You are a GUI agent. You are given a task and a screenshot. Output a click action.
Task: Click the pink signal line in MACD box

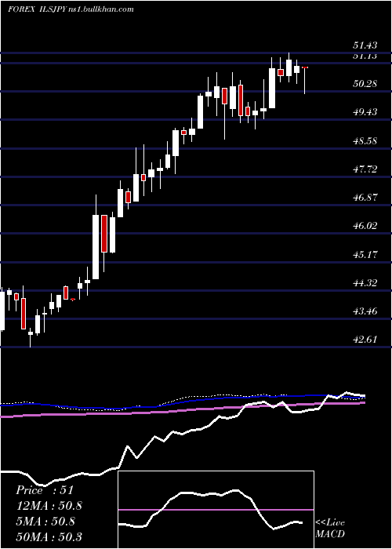point(216,510)
